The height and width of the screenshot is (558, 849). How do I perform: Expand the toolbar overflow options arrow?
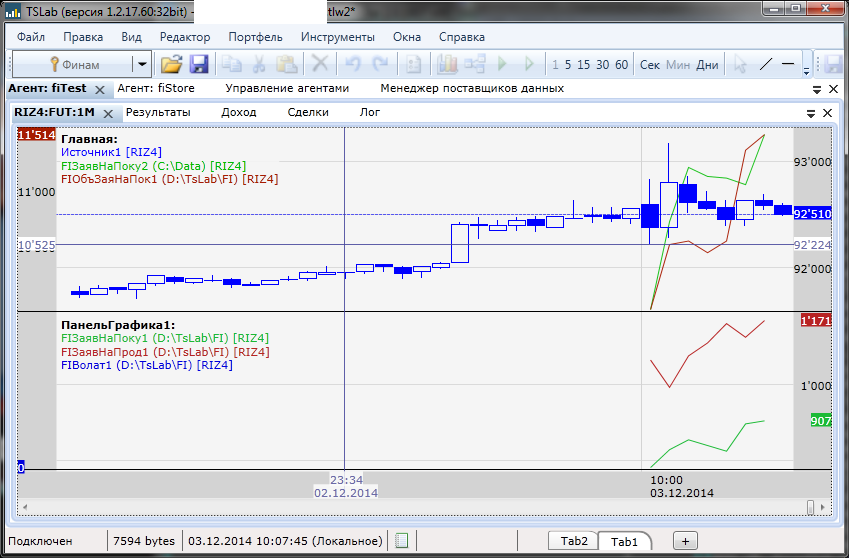point(807,65)
